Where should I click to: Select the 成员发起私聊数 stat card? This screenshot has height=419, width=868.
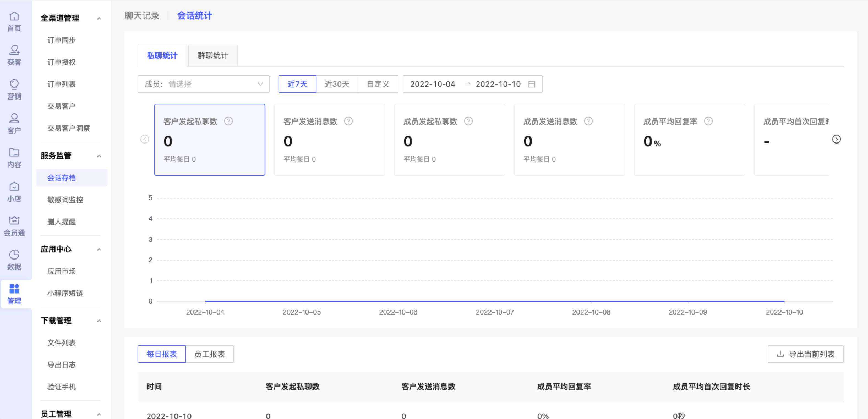449,140
